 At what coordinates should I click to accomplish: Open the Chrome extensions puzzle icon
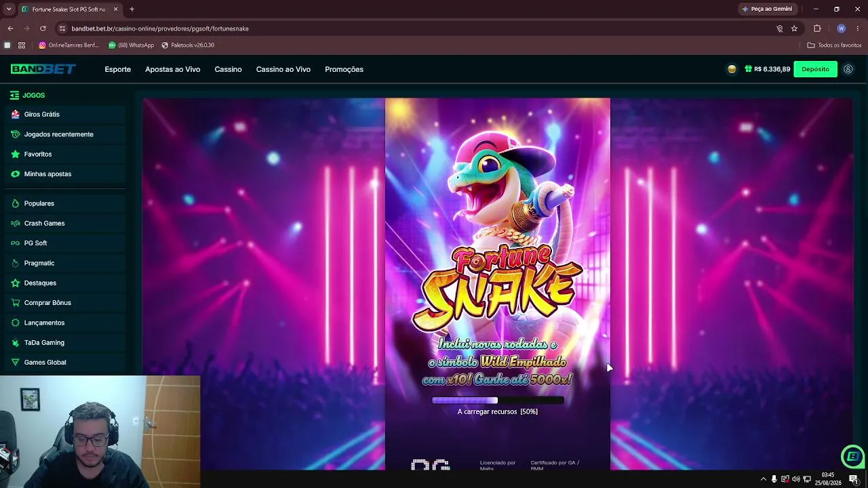tap(817, 28)
